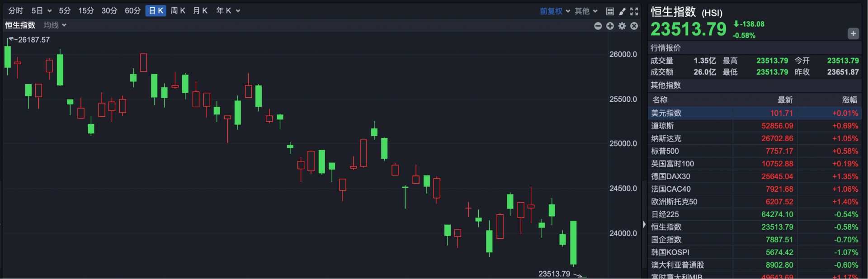Open the 其他 dropdown menu

[x=586, y=11]
